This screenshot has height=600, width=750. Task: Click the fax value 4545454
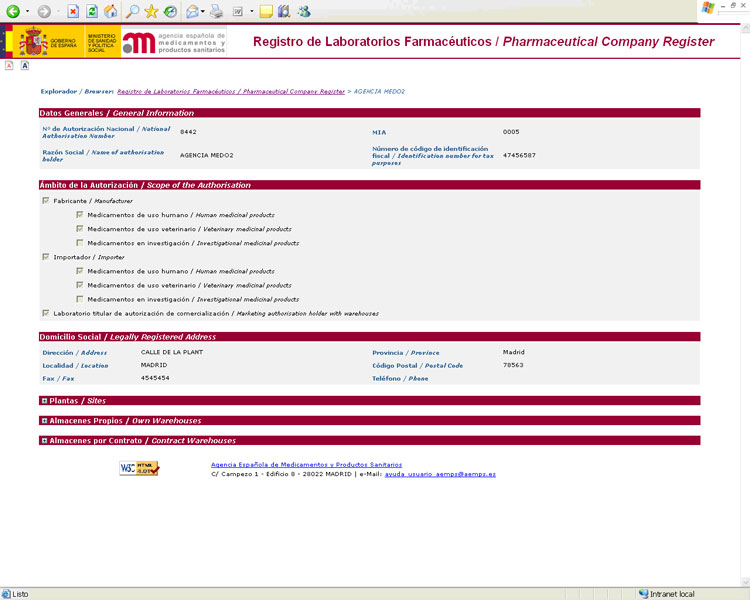point(155,378)
